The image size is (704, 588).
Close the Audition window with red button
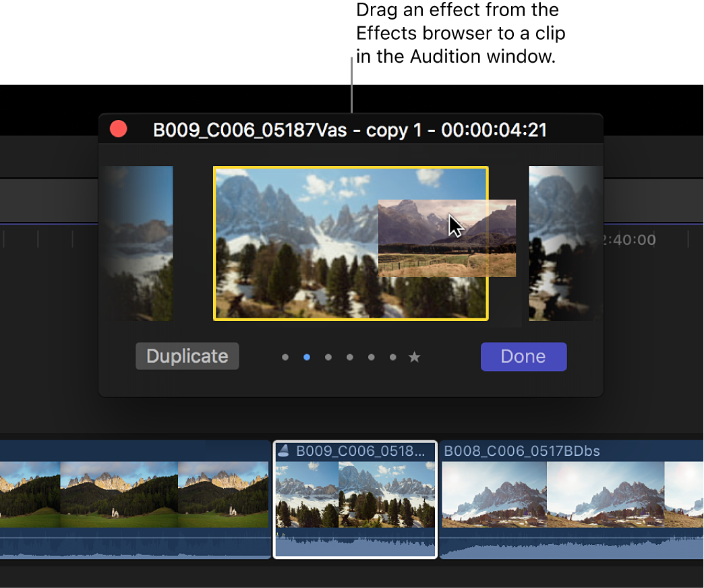[x=119, y=129]
